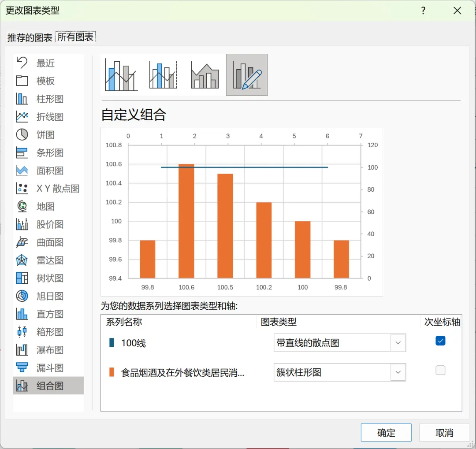Click the combo chart preview thumbnail
476x449 pixels.
click(x=242, y=212)
